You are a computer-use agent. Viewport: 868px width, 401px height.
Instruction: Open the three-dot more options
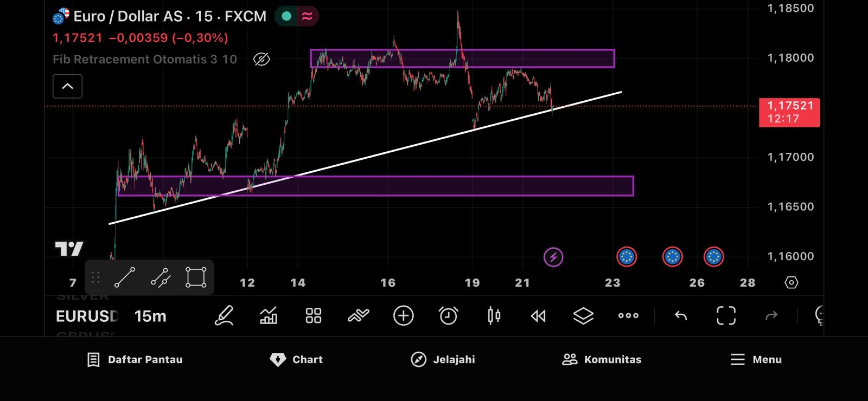coord(628,315)
